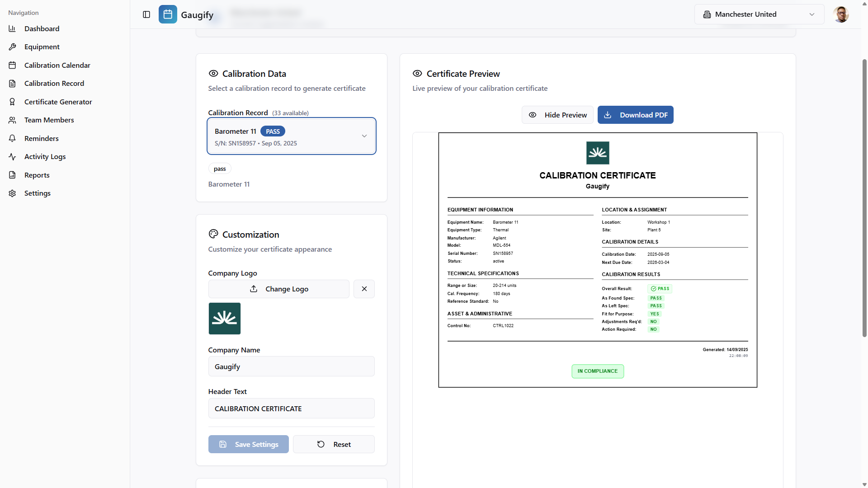Open the Calibration Record dropdown
868x488 pixels.
tap(292, 136)
